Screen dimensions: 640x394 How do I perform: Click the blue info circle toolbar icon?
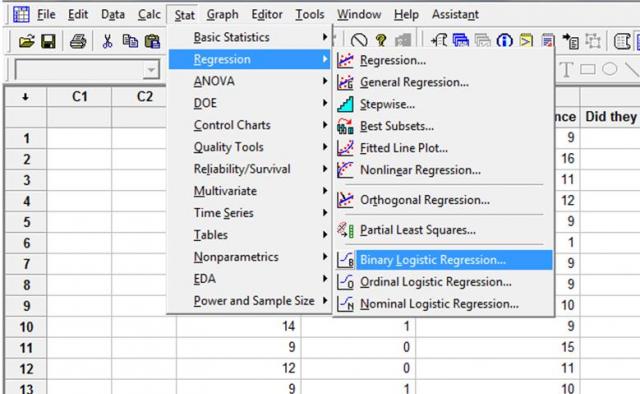504,40
